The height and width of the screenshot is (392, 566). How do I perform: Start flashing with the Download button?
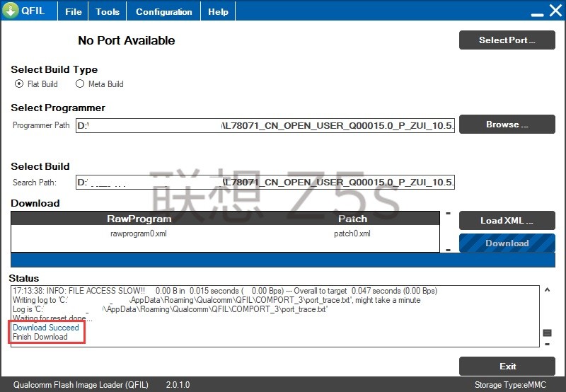coord(507,243)
